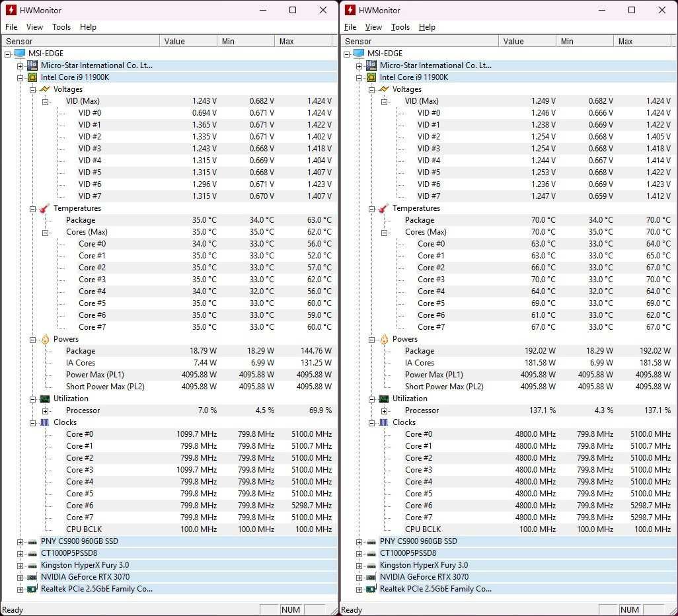Click the Powers flame icon, right window
Viewport: 678px width, 616px height.
[384, 338]
